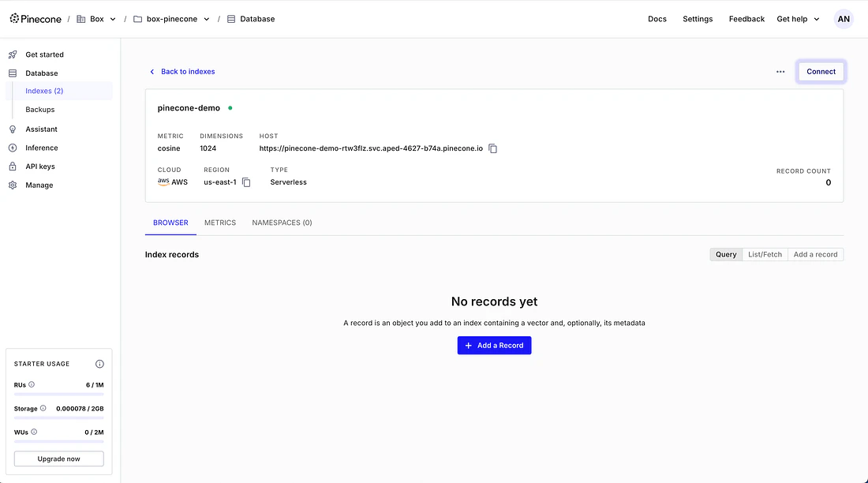
Task: Click the Box organization building icon
Action: point(80,19)
